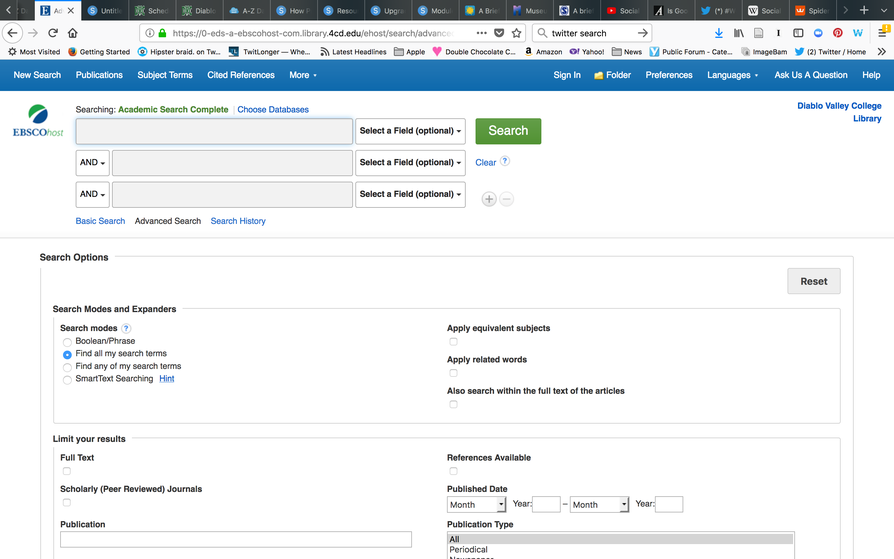The image size is (894, 559).
Task: Open the help icon beside Clear
Action: pos(505,161)
